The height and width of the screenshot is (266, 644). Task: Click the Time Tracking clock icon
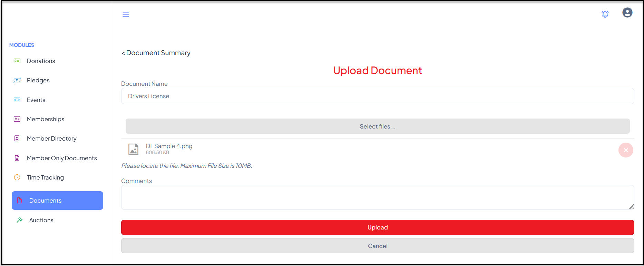[17, 177]
